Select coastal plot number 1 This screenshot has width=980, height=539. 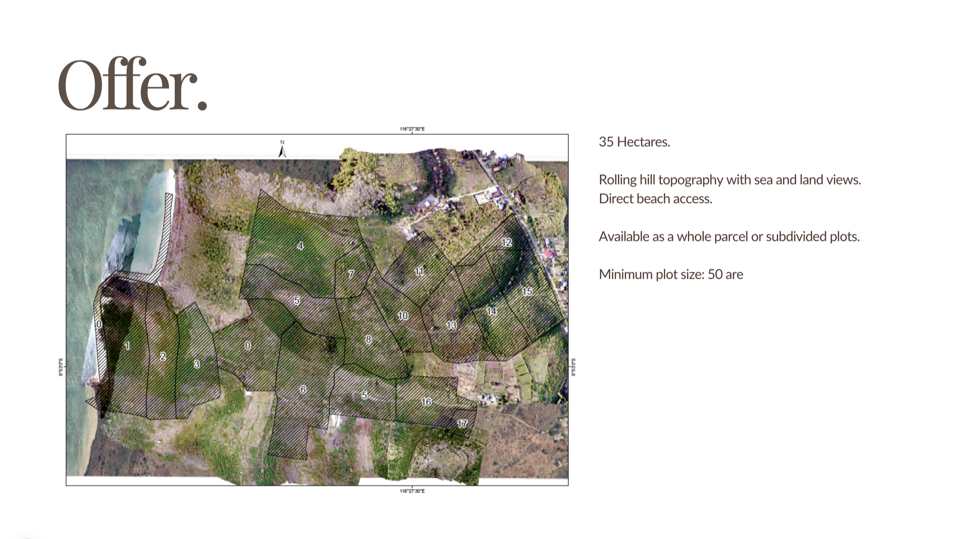(127, 346)
